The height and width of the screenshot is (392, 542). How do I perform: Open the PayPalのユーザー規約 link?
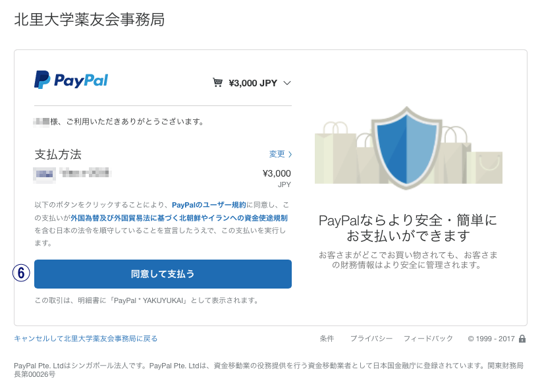(209, 205)
